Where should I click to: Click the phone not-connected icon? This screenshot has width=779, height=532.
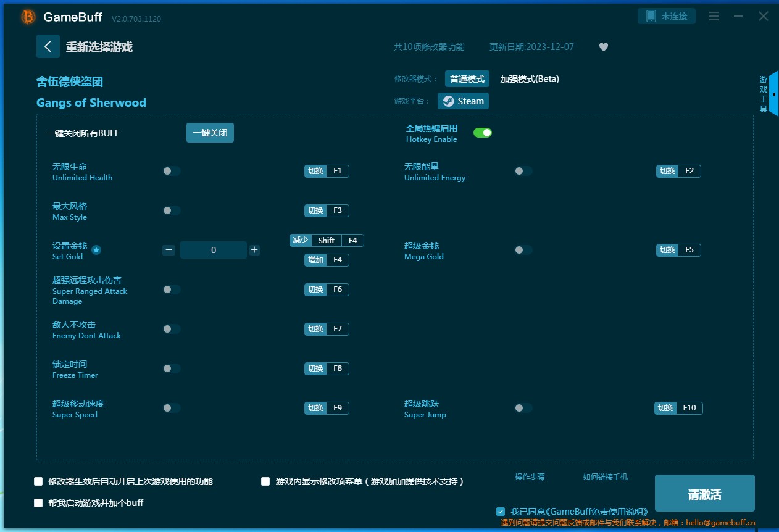[651, 17]
